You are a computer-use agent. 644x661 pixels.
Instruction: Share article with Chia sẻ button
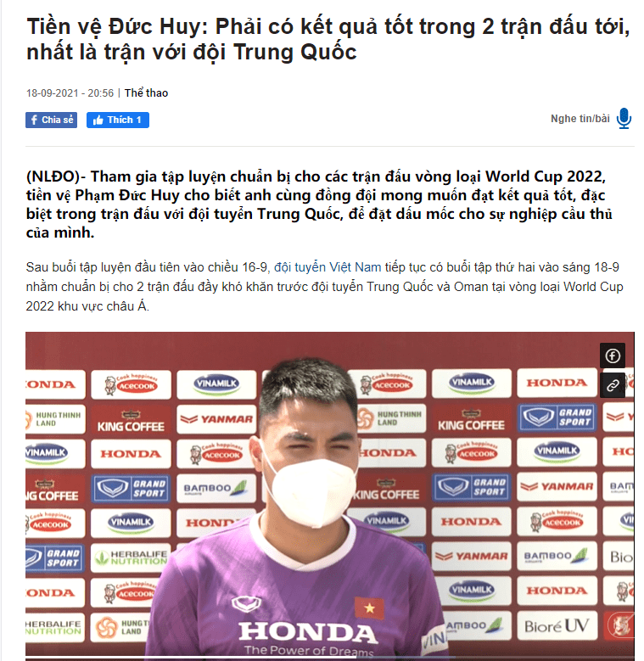coord(51,120)
